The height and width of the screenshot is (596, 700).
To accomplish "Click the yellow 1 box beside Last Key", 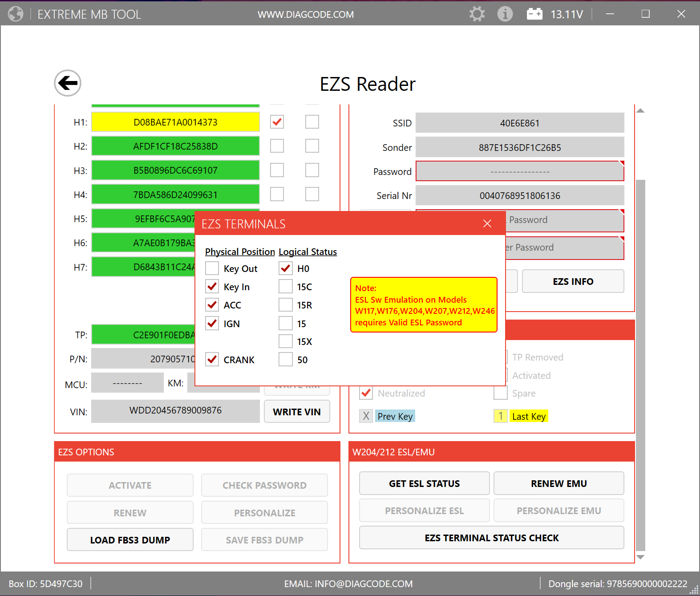I will pyautogui.click(x=500, y=416).
